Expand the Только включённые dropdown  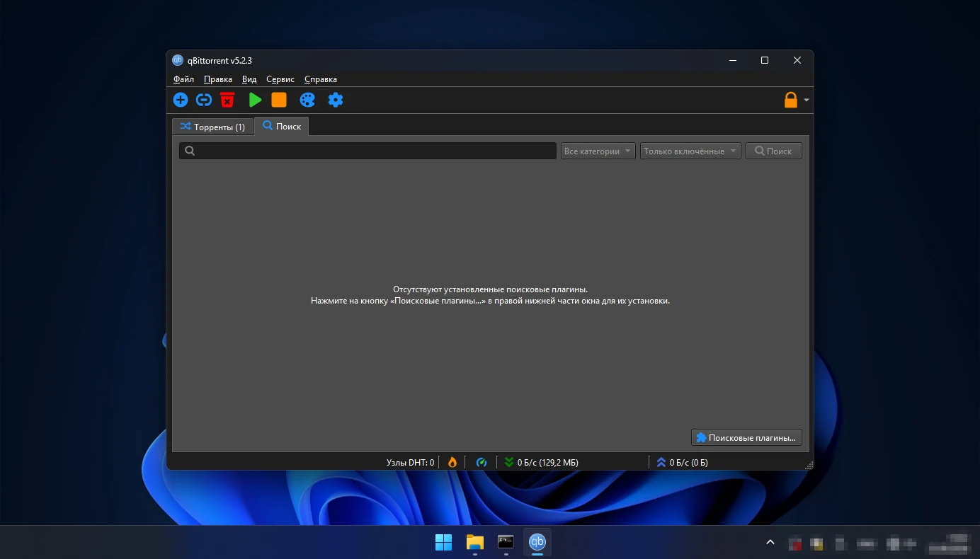point(690,151)
